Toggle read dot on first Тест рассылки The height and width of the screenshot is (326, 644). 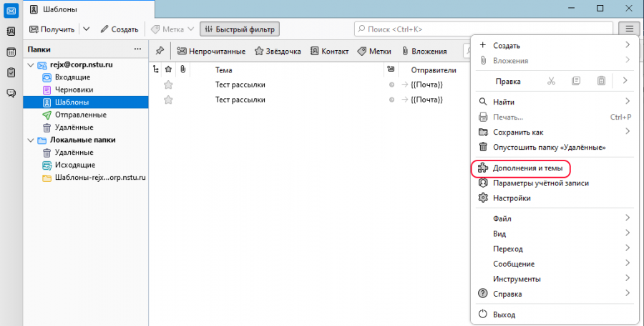[391, 85]
